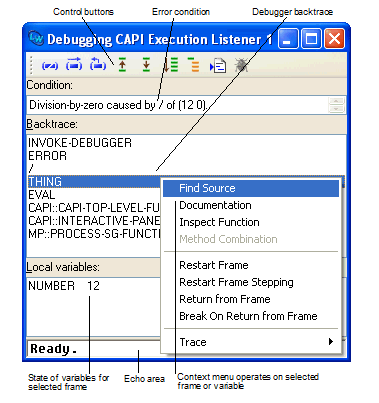Viewport: 379px width, 403px height.
Task: Click the document Find Source toolbar icon
Action: [x=218, y=65]
